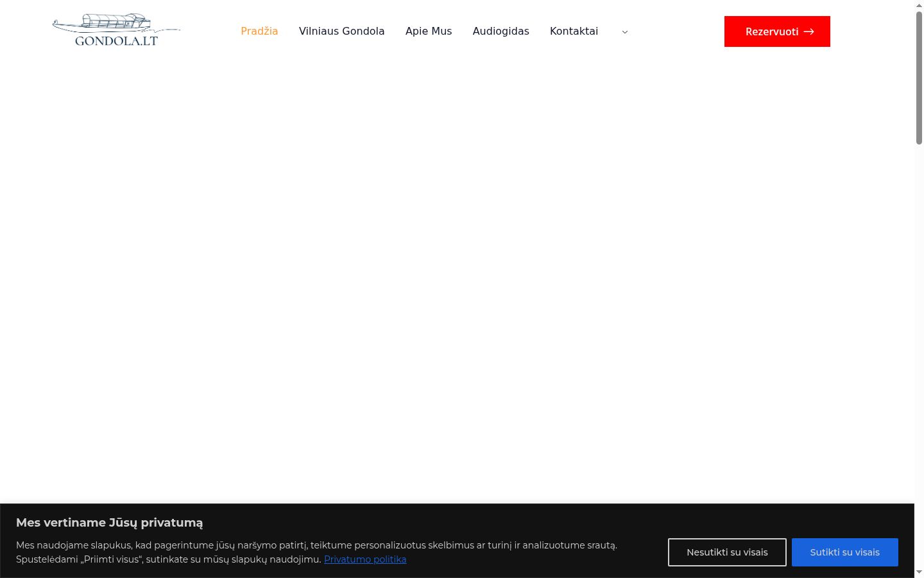
Task: Open the Kontaktai page
Action: coord(574,31)
